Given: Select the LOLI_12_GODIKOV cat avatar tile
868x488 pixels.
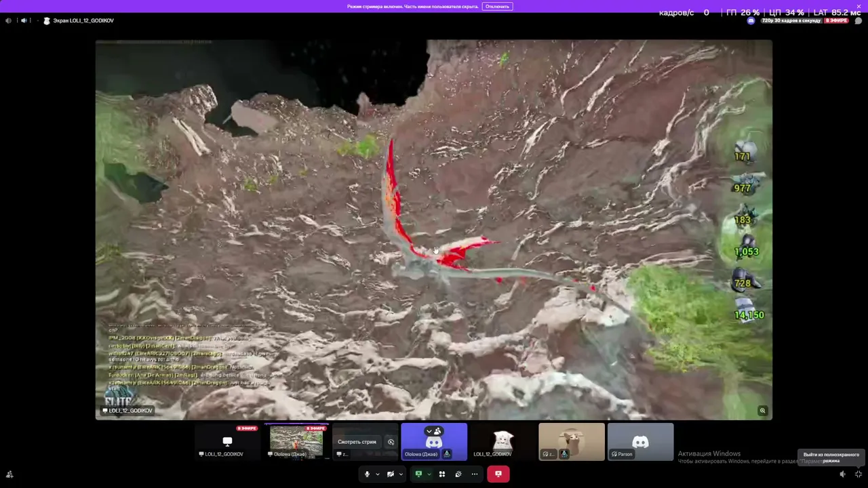Looking at the screenshot, I should (x=502, y=442).
